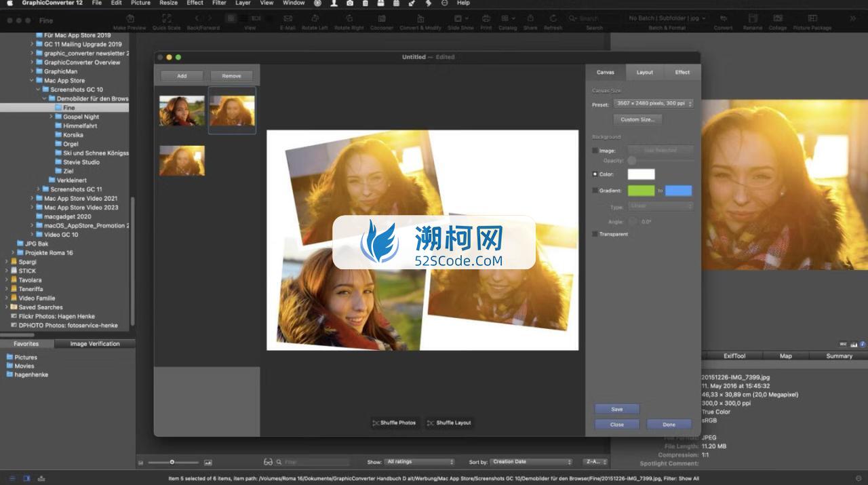
Task: Click the Rename toolbar icon
Action: pyautogui.click(x=753, y=18)
